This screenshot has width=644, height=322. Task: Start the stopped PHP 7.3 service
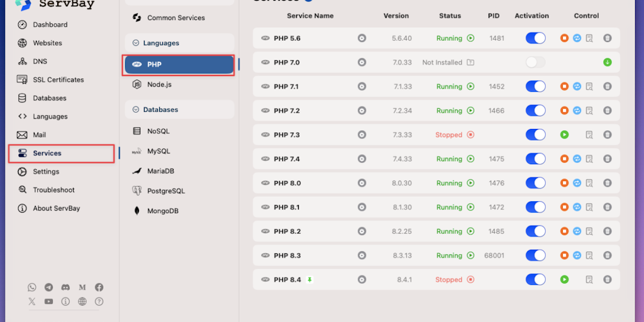tap(564, 135)
